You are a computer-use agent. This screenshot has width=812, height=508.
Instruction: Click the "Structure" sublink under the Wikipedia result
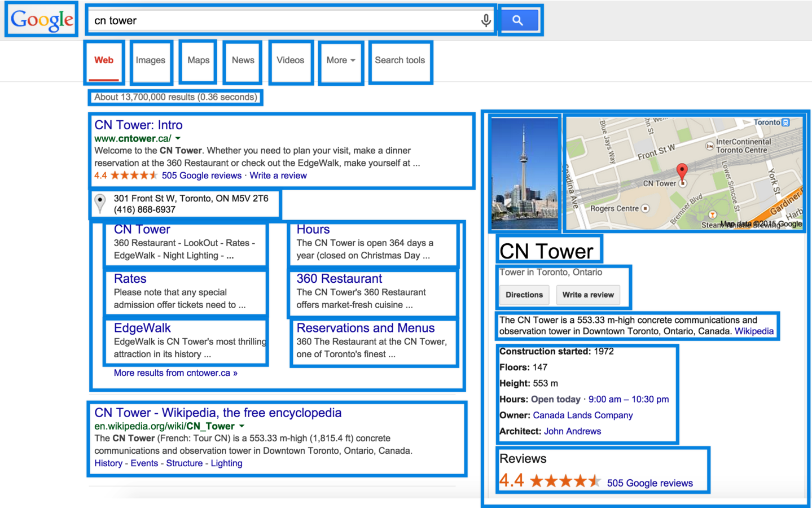point(185,463)
